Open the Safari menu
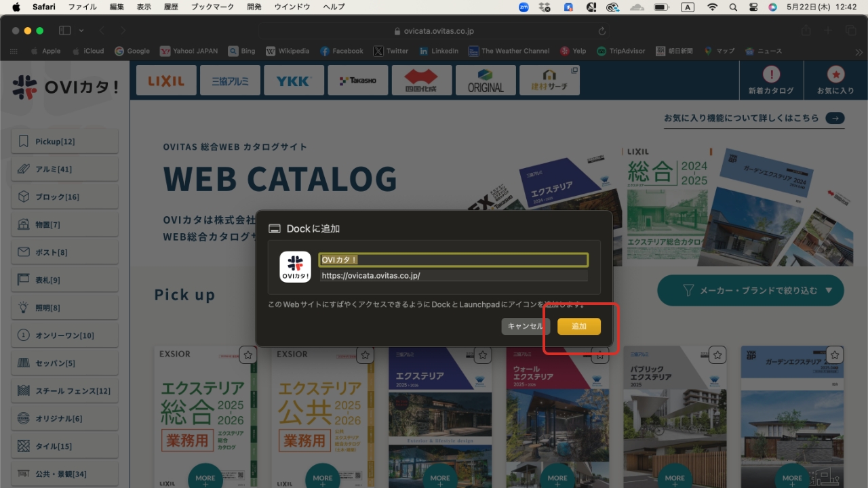The image size is (868, 488). [44, 7]
